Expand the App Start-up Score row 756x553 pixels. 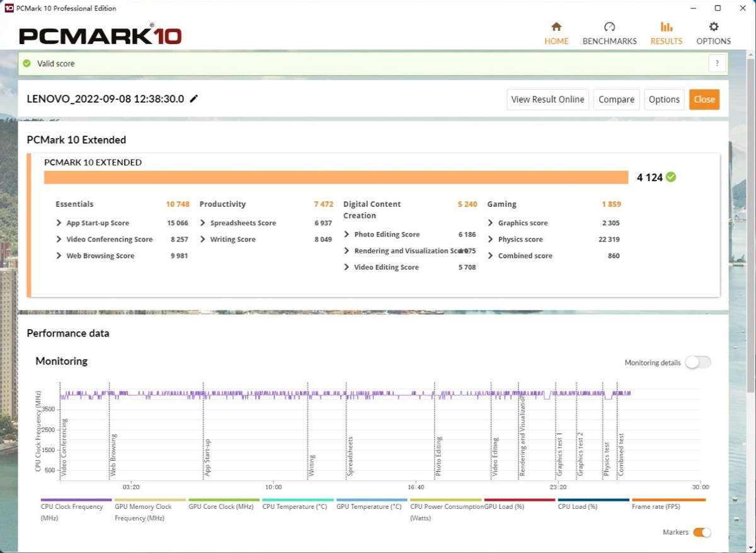point(59,223)
